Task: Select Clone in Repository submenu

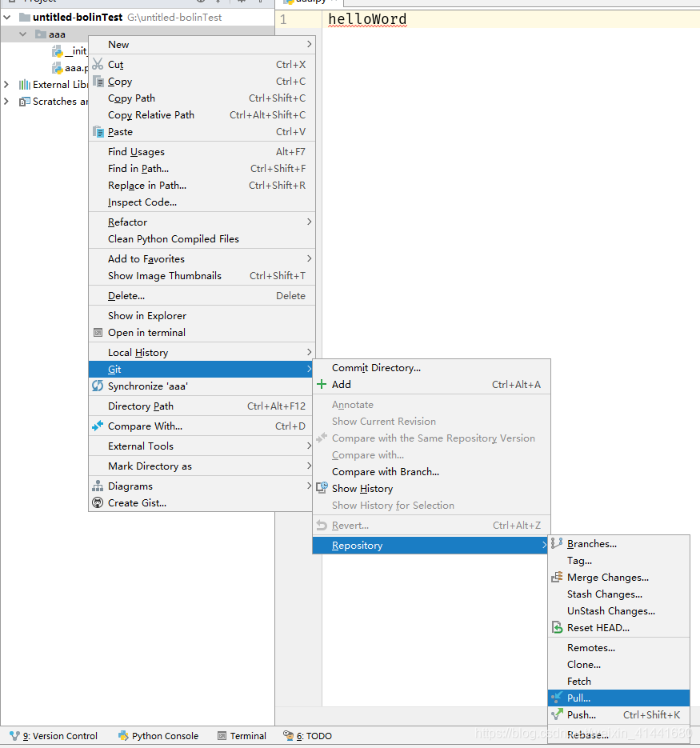Action: 619,665
